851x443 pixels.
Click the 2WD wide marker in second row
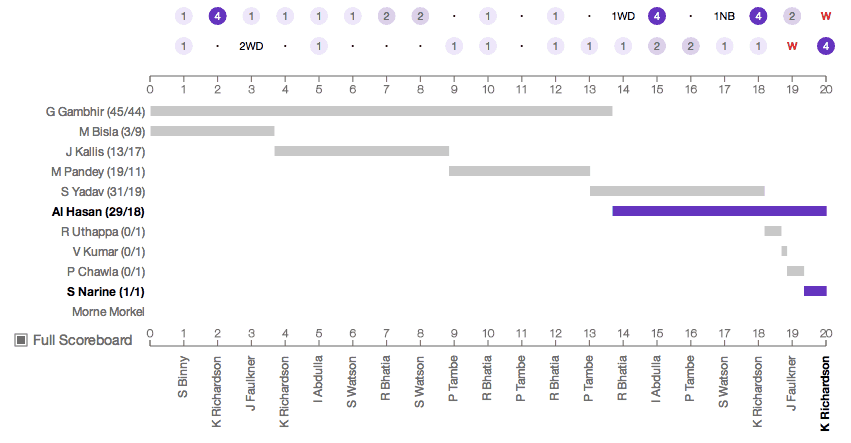pos(251,46)
